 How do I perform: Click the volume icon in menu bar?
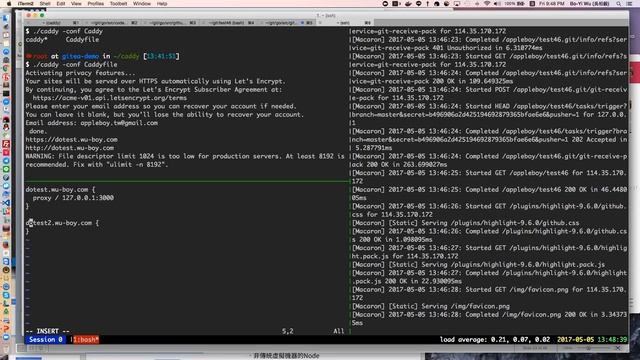[x=497, y=4]
